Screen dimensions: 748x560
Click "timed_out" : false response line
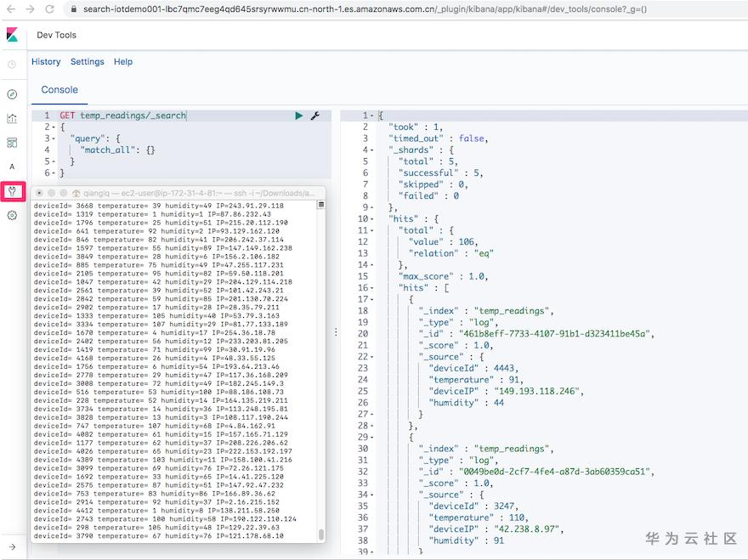[438, 139]
